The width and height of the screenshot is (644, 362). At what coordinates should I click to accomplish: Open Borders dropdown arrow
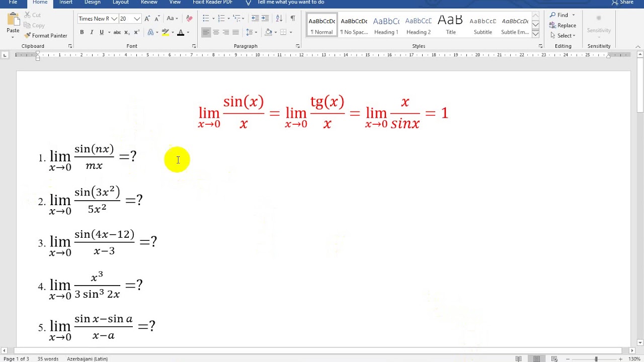[x=291, y=33]
